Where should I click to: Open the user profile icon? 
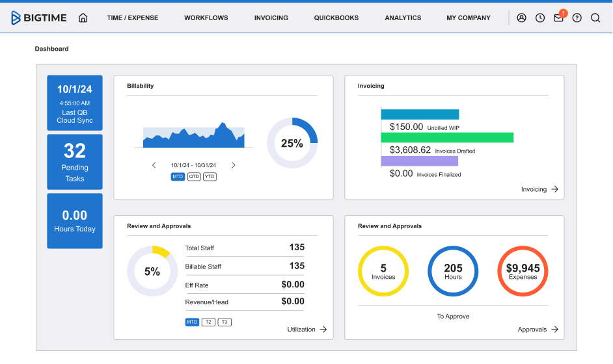click(x=521, y=18)
